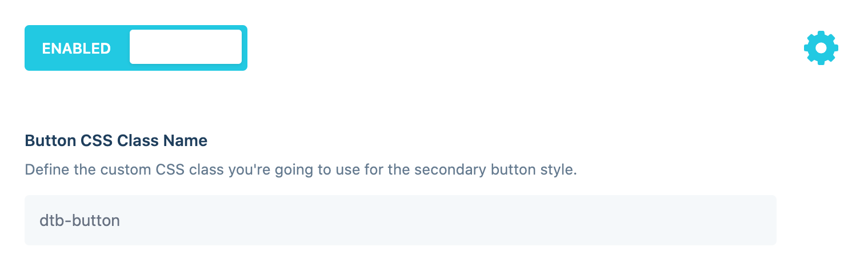Focus the Button CSS Class Name input field
The height and width of the screenshot is (271, 868).
400,221
